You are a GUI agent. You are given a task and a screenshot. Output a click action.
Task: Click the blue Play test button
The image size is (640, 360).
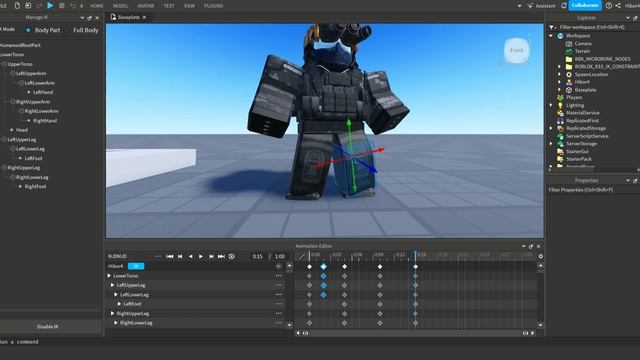(50, 6)
